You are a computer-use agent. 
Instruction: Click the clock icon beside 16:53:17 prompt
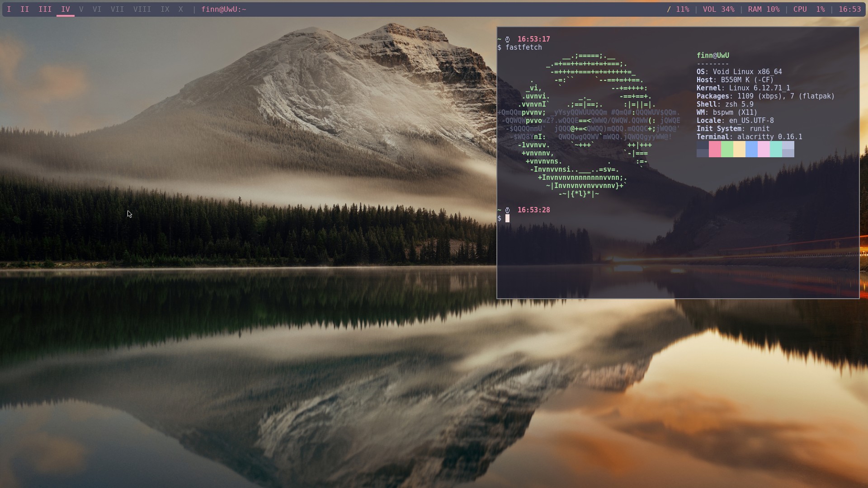(508, 39)
